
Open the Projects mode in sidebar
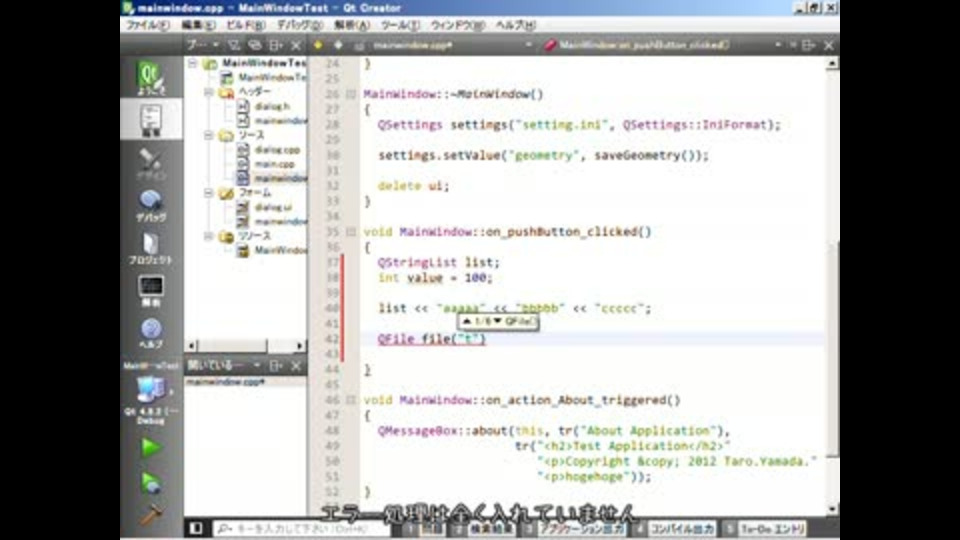(151, 248)
